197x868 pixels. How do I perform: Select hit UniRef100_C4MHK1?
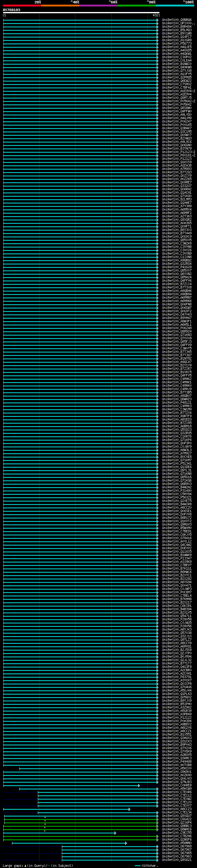[177, 382]
